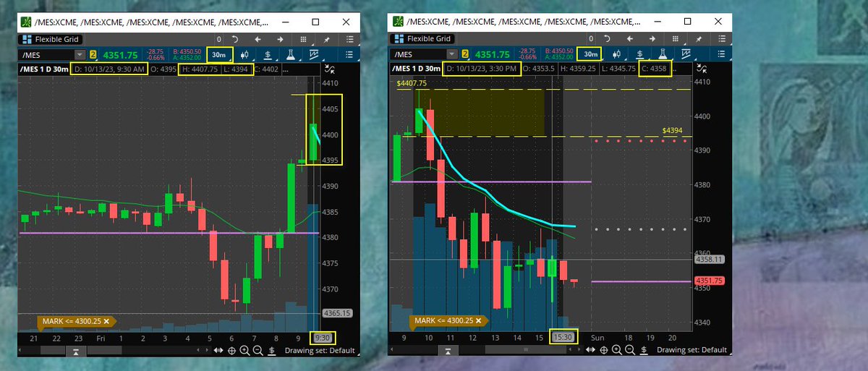Click the back arrow in the left window
Screen dimensions: 868x371
[x=257, y=39]
